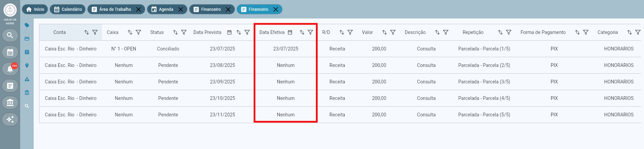Open the sparkle AI assistant icon
The width and height of the screenshot is (644, 149).
pyautogui.click(x=10, y=119)
